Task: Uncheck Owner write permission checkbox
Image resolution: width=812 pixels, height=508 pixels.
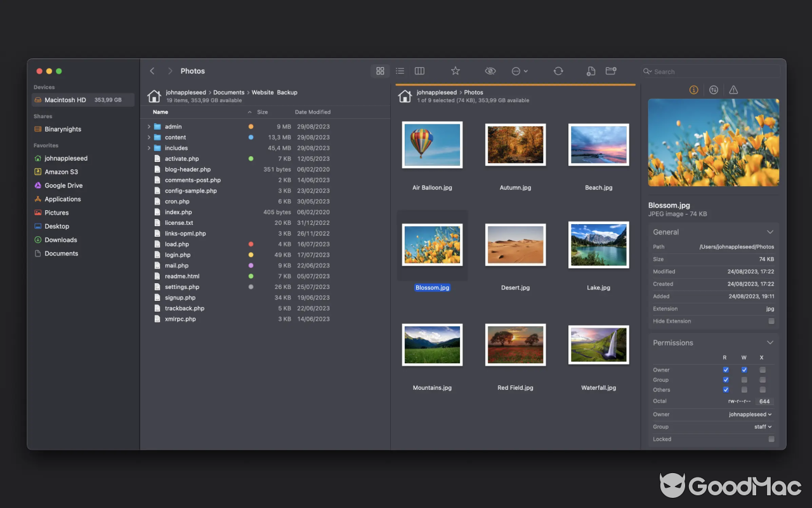Action: (744, 370)
